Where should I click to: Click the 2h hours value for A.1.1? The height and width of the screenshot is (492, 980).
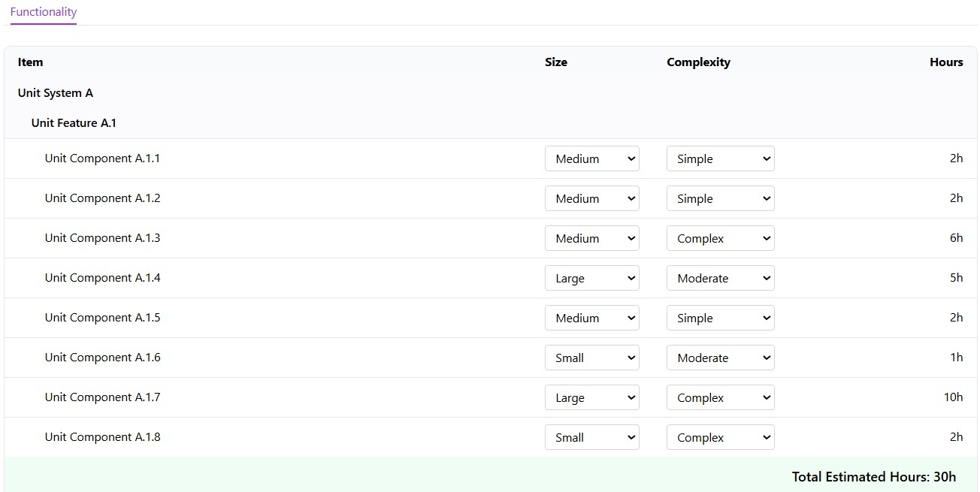click(956, 158)
